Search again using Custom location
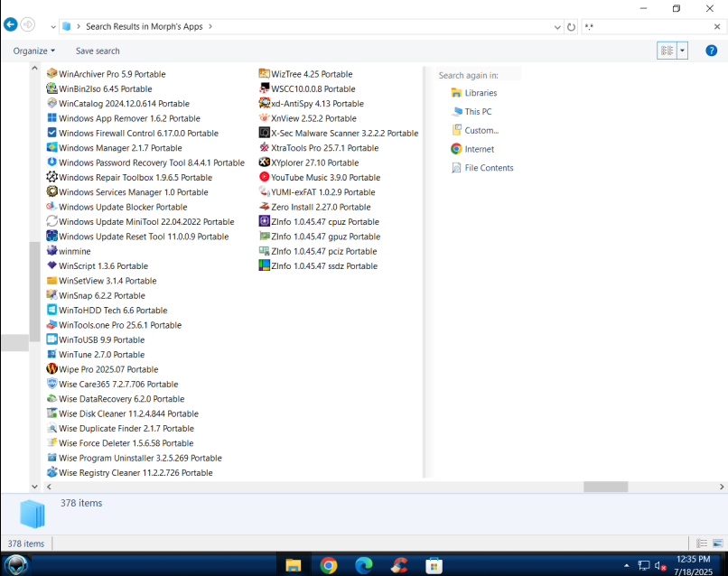Viewport: 728px width, 576px height. tap(475, 130)
